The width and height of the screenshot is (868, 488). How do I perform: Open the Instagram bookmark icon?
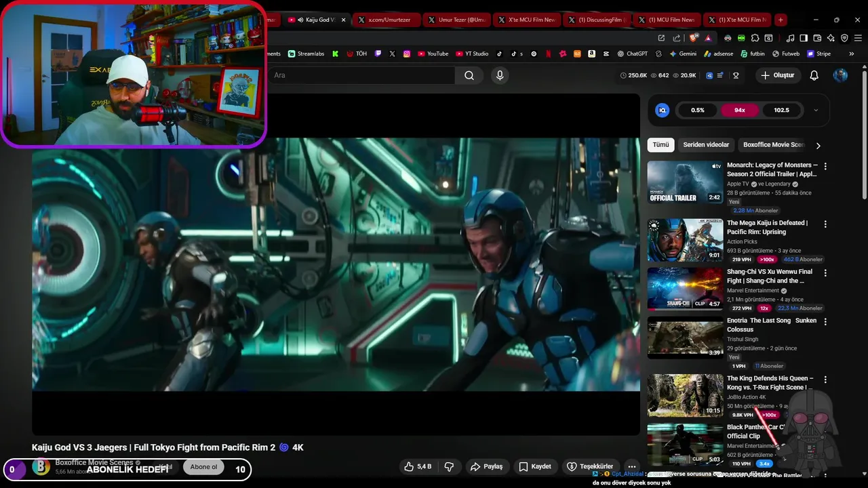(407, 54)
